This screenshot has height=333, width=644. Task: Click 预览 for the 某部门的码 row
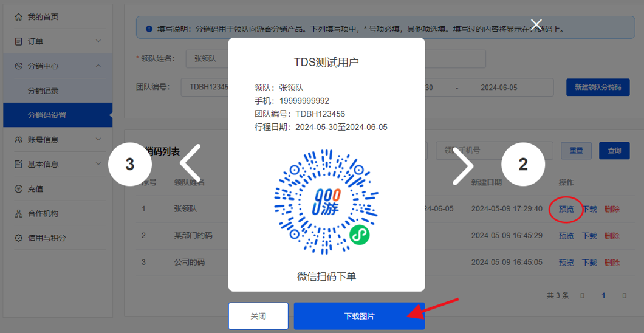point(566,236)
